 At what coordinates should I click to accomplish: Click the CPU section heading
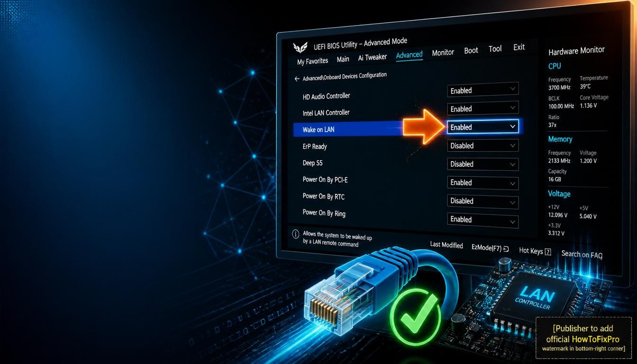point(555,66)
